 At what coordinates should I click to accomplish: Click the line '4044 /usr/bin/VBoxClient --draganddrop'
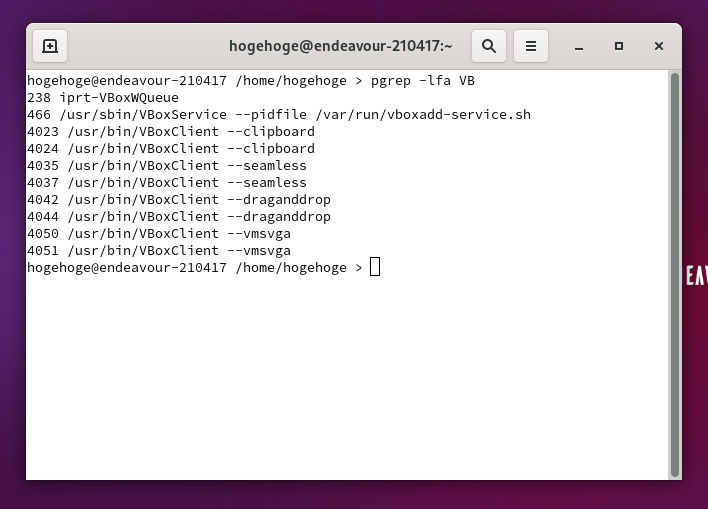[179, 217]
